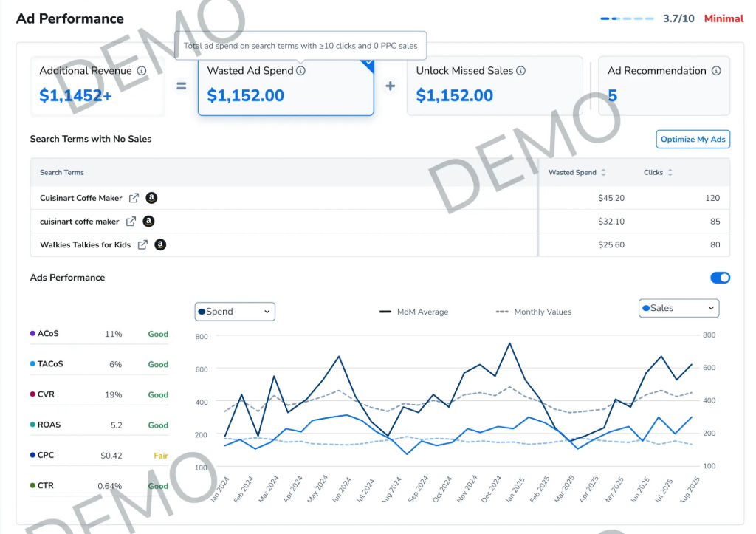Select the Additional Revenue card
Image resolution: width=756 pixels, height=534 pixels.
pos(97,86)
